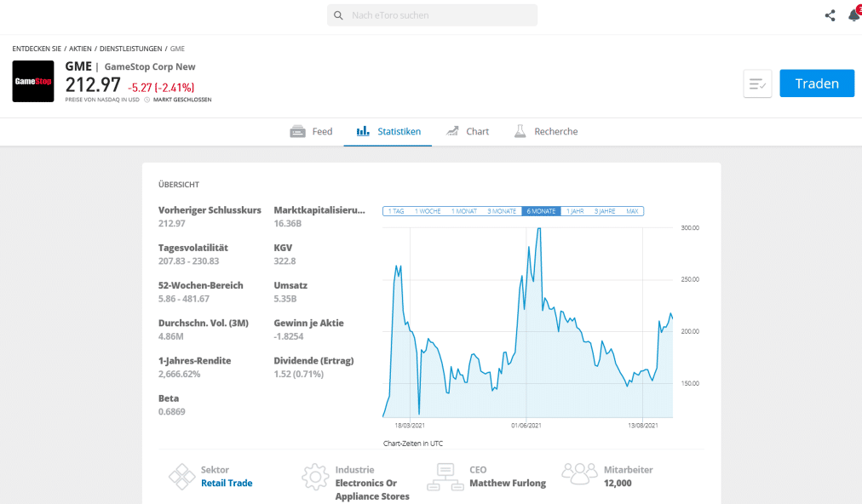Click the GME price chart area
This screenshot has height=504, width=862.
[x=528, y=323]
